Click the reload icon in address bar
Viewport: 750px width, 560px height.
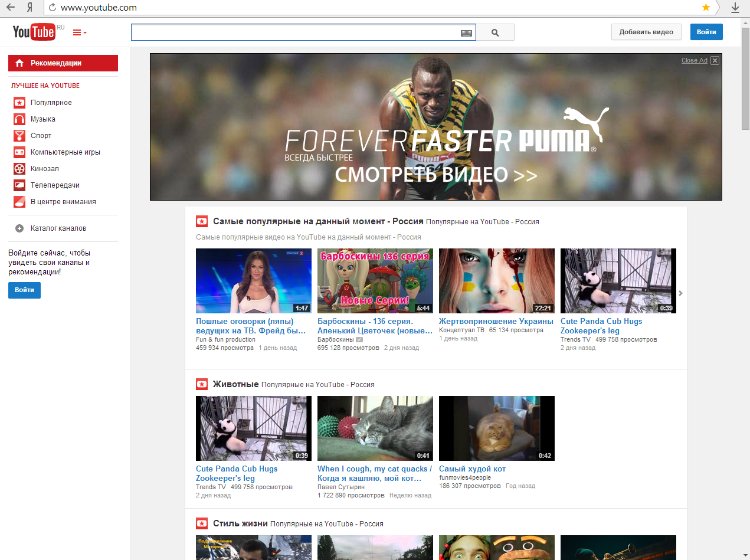[x=52, y=8]
